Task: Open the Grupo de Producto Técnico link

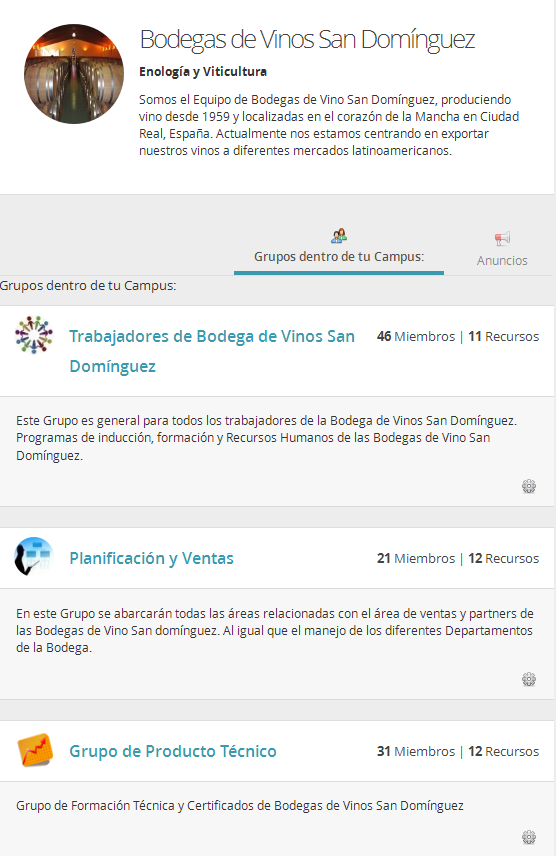Action: tap(173, 751)
